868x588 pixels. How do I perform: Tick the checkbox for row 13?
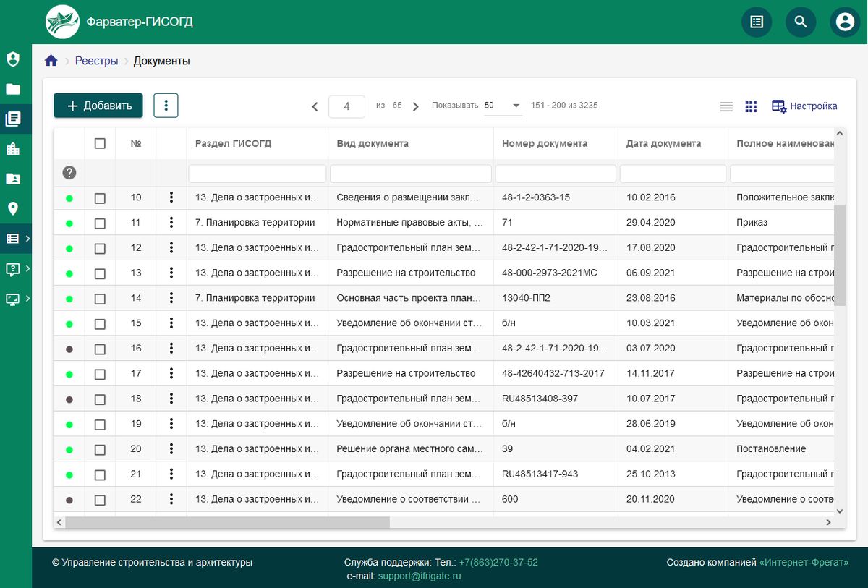[100, 273]
